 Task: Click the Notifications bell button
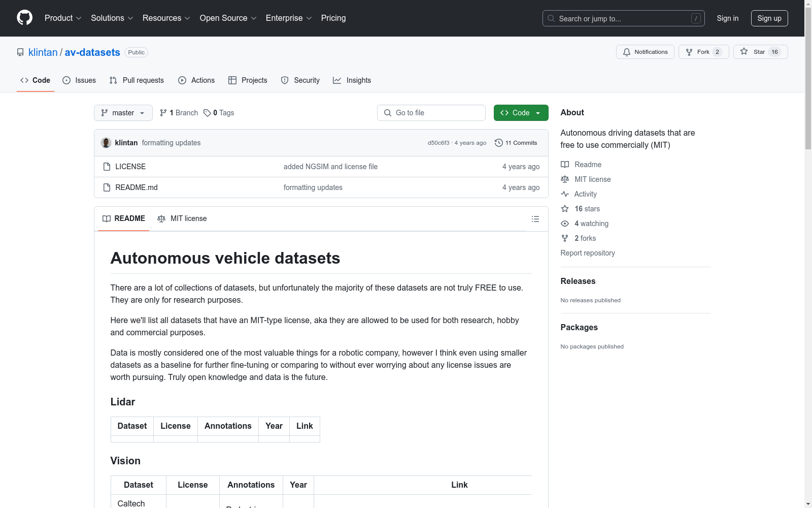click(x=645, y=52)
